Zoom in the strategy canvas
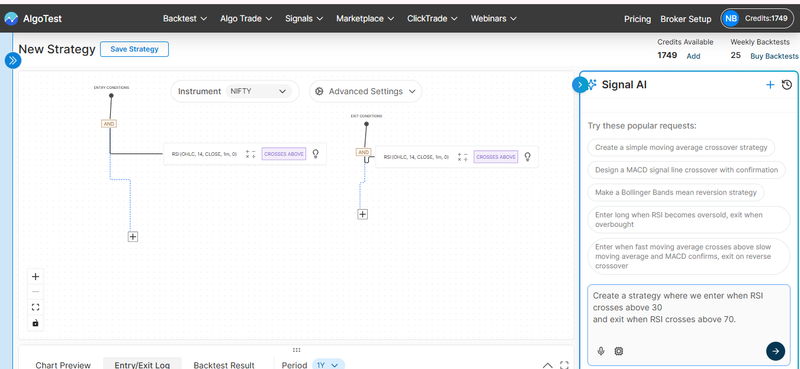800x369 pixels. tap(35, 277)
